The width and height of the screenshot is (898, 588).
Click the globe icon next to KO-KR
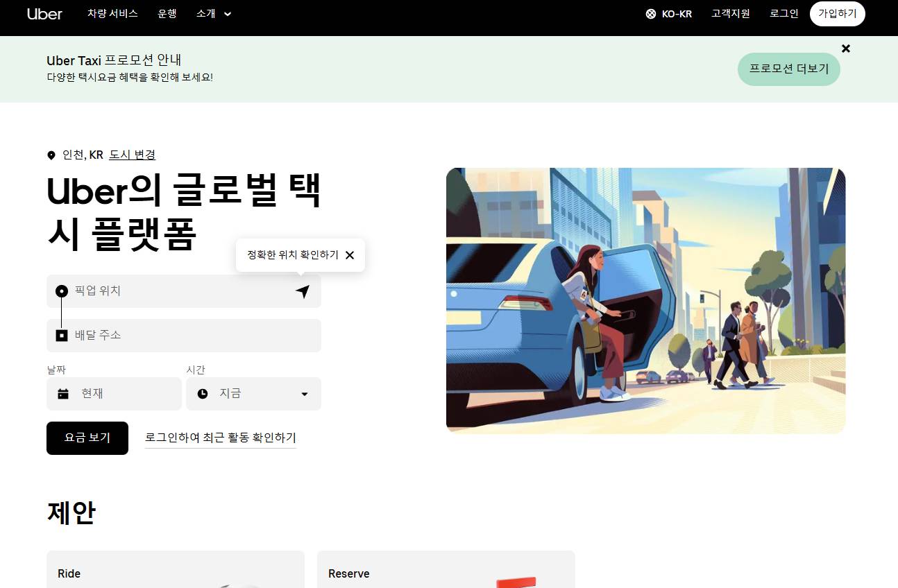(650, 13)
